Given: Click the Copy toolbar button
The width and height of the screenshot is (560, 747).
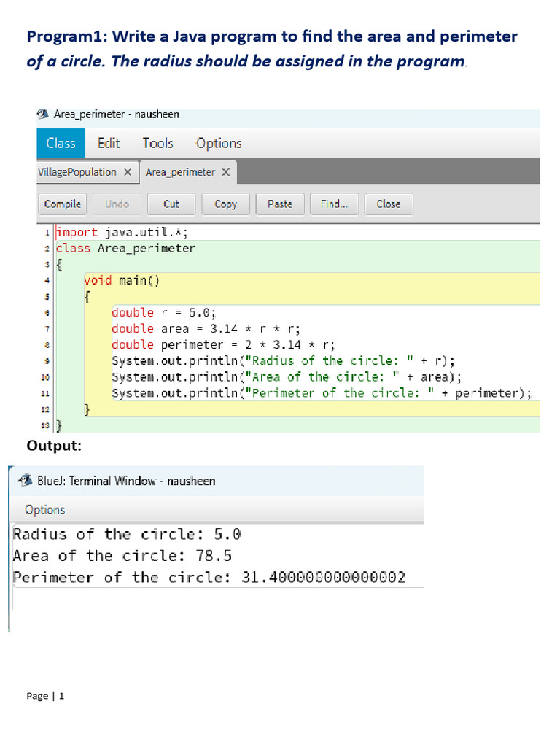Looking at the screenshot, I should coord(225,204).
